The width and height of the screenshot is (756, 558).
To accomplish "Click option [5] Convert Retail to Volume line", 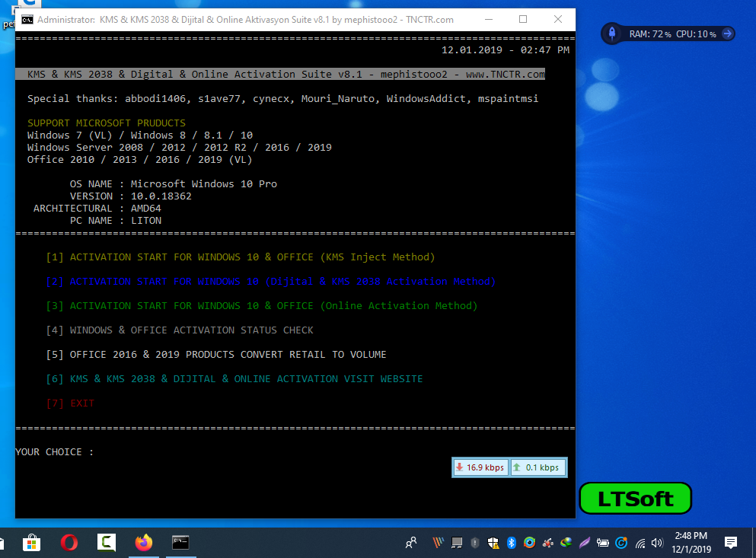I will click(x=216, y=355).
